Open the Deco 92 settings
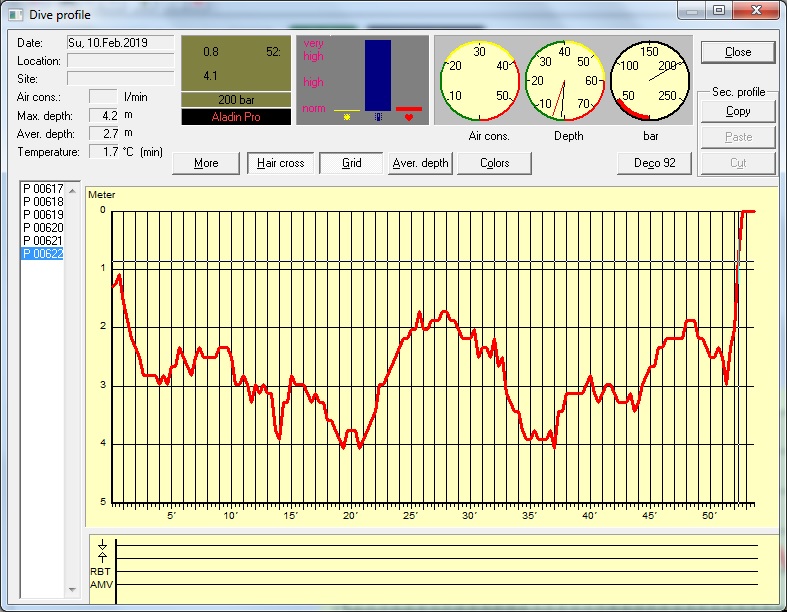The height and width of the screenshot is (612, 787). [x=654, y=163]
